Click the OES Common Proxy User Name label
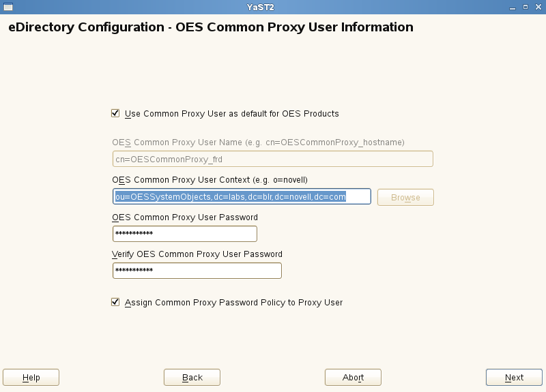The height and width of the screenshot is (392, 546). (258, 142)
